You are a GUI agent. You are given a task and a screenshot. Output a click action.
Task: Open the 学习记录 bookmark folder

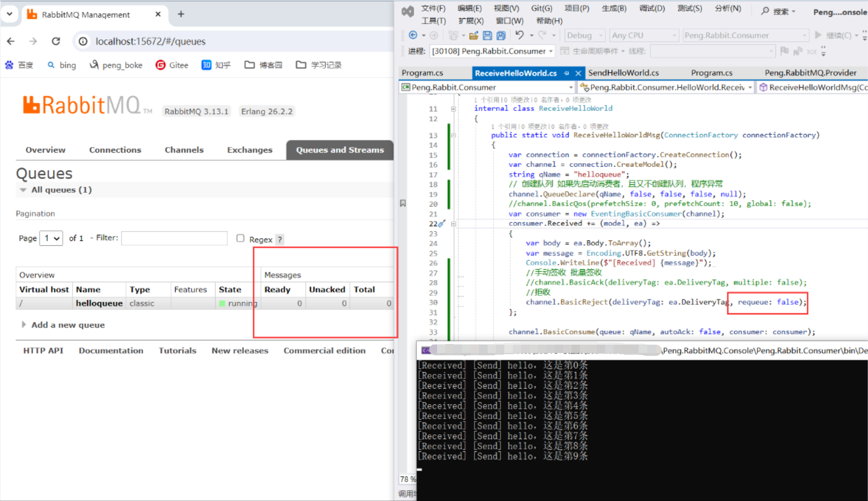click(x=319, y=65)
